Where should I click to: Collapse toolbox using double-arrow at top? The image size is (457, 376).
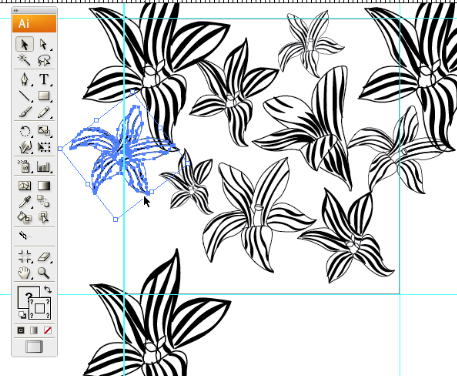[16, 10]
